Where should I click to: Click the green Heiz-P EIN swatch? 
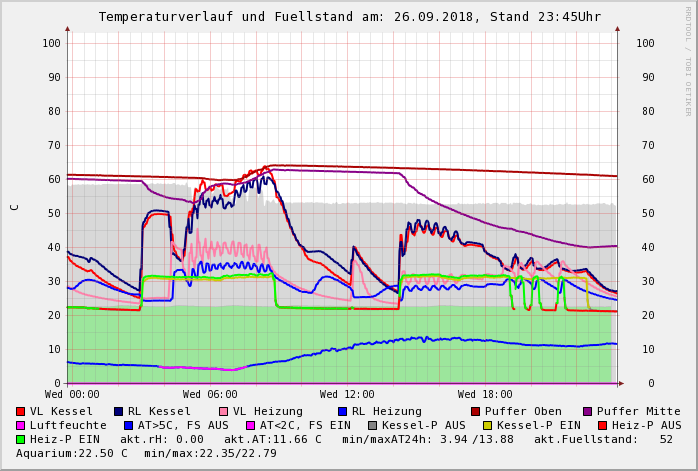point(21,439)
